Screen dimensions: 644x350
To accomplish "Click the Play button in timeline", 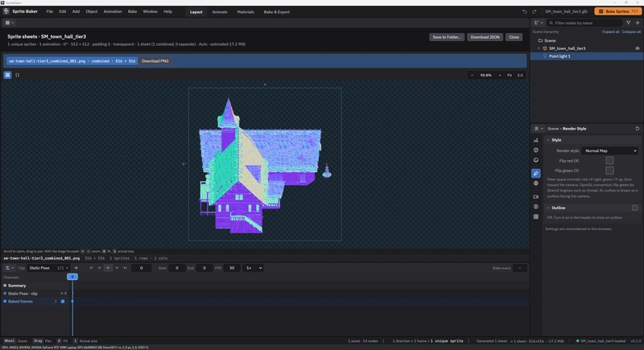I will click(108, 268).
